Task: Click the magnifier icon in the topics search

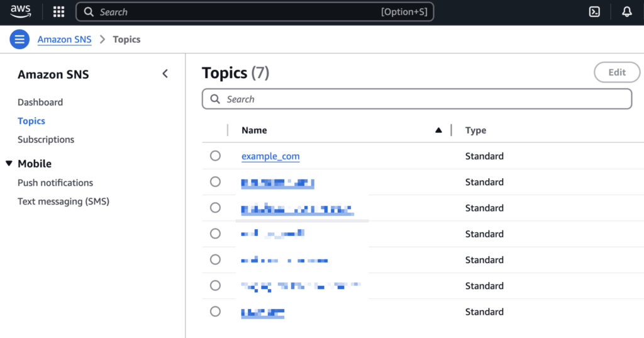Action: [x=215, y=99]
